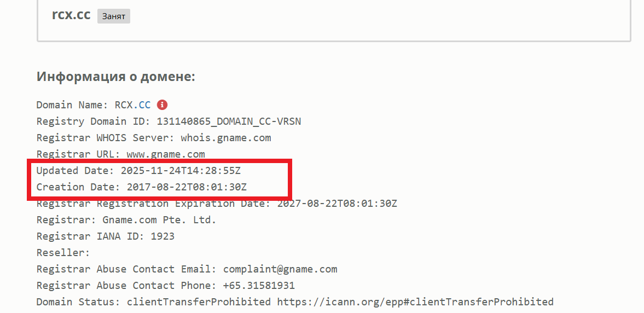Click the www.gname.com registrar URL
The image size is (644, 313).
(166, 154)
